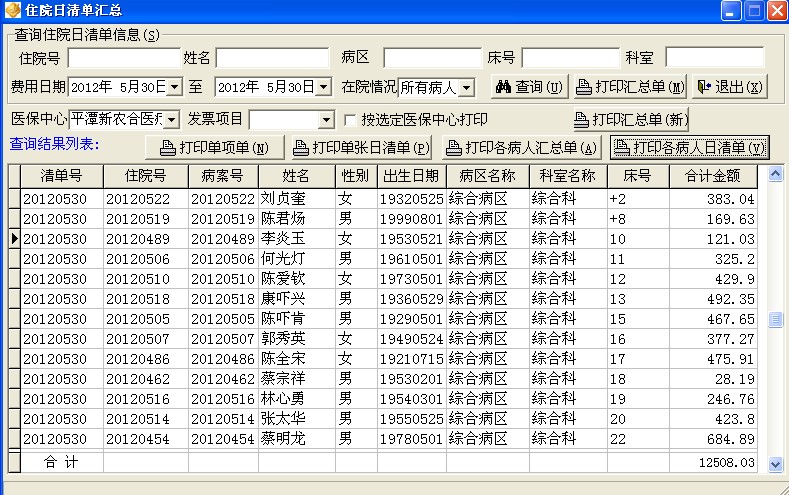Viewport: 789px width, 495px height.
Task: Open the 费用日期 start date dropdown
Action: click(x=174, y=87)
